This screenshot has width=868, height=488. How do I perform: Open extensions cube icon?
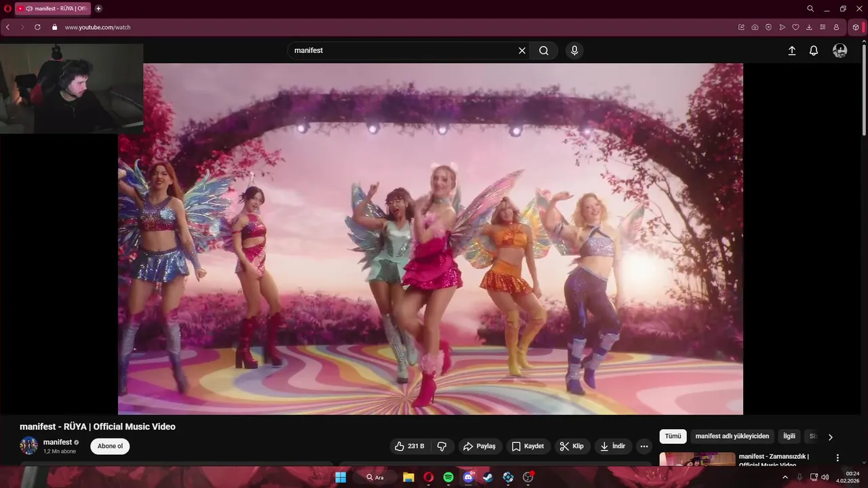(856, 27)
